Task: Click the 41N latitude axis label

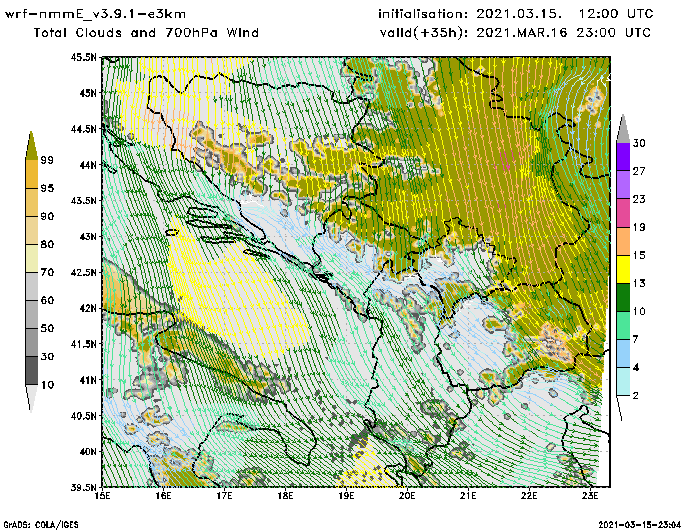Action: point(88,380)
